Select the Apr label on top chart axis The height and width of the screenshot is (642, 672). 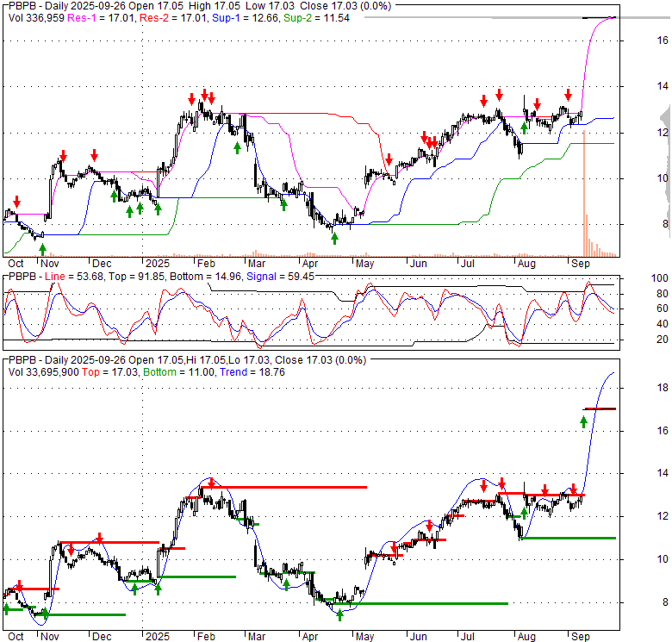[310, 263]
